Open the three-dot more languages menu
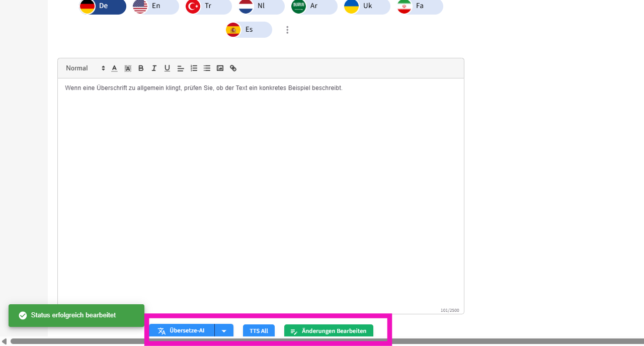 287,30
